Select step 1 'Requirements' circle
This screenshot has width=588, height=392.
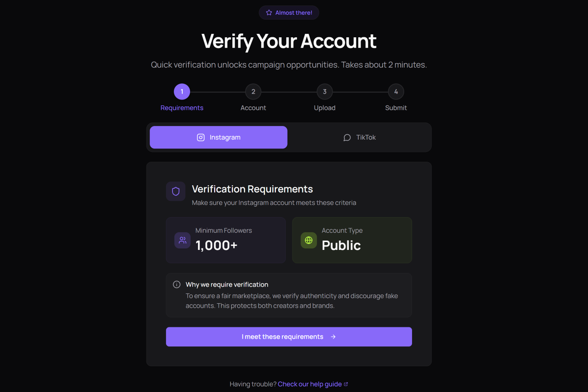click(x=182, y=92)
